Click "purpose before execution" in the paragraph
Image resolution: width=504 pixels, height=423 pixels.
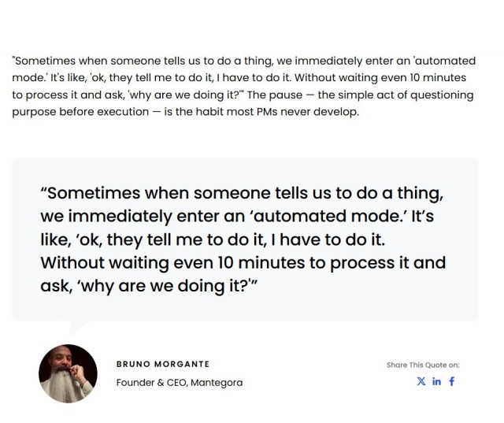coord(80,111)
